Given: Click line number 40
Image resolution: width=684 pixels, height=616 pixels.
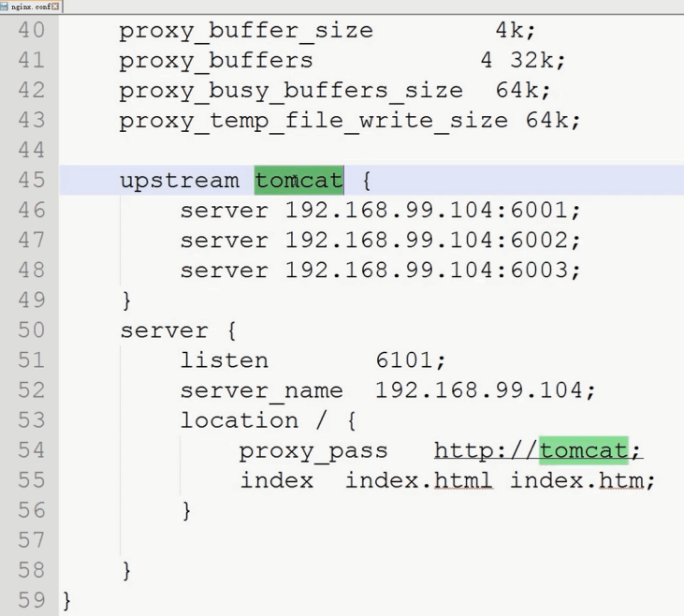Looking at the screenshot, I should 32,31.
